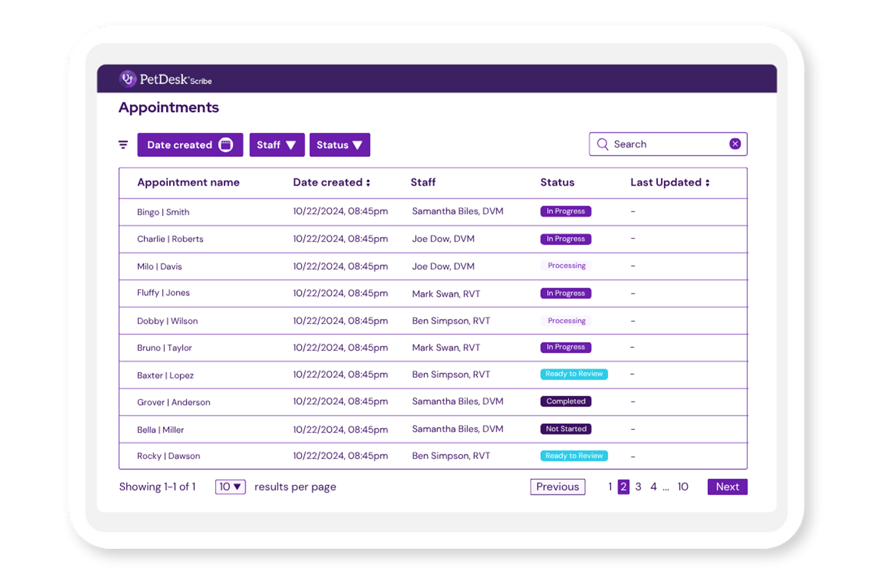This screenshot has width=882, height=588.
Task: Click the calendar icon on Date created filter
Action: 226,144
